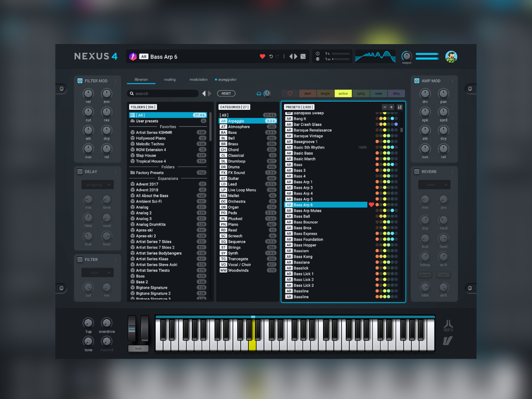This screenshot has width=532, height=399.
Task: Toggle the 'active' tag filter off
Action: pyautogui.click(x=343, y=93)
